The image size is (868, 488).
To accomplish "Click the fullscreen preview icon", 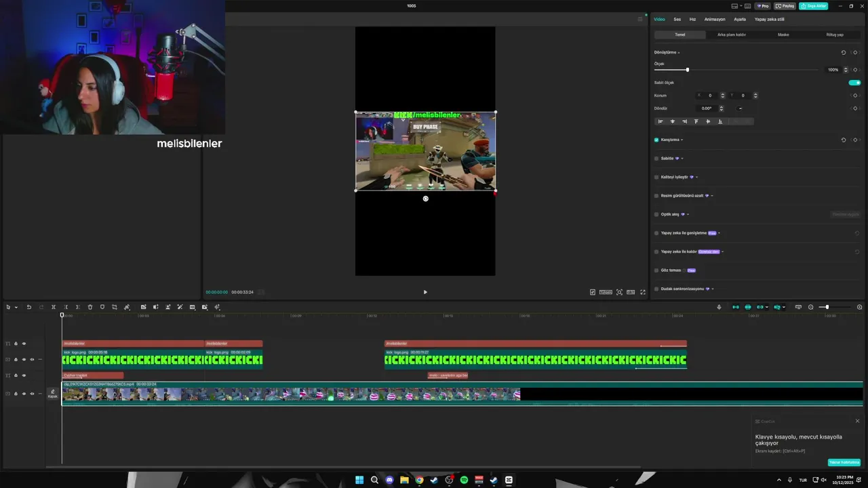I will click(x=643, y=292).
